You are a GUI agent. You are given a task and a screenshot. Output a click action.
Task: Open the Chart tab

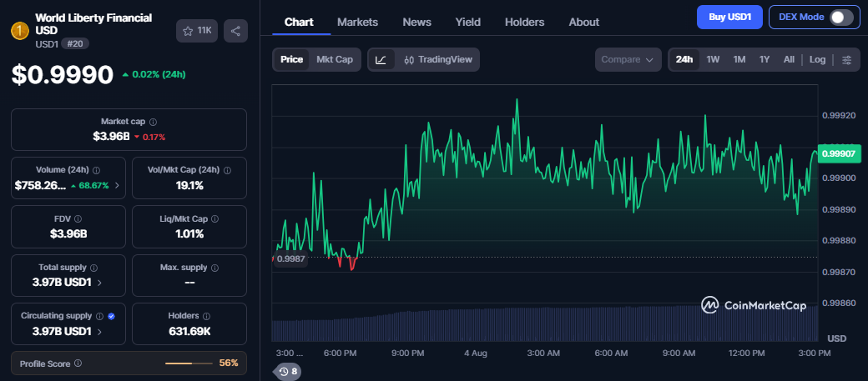pos(299,23)
